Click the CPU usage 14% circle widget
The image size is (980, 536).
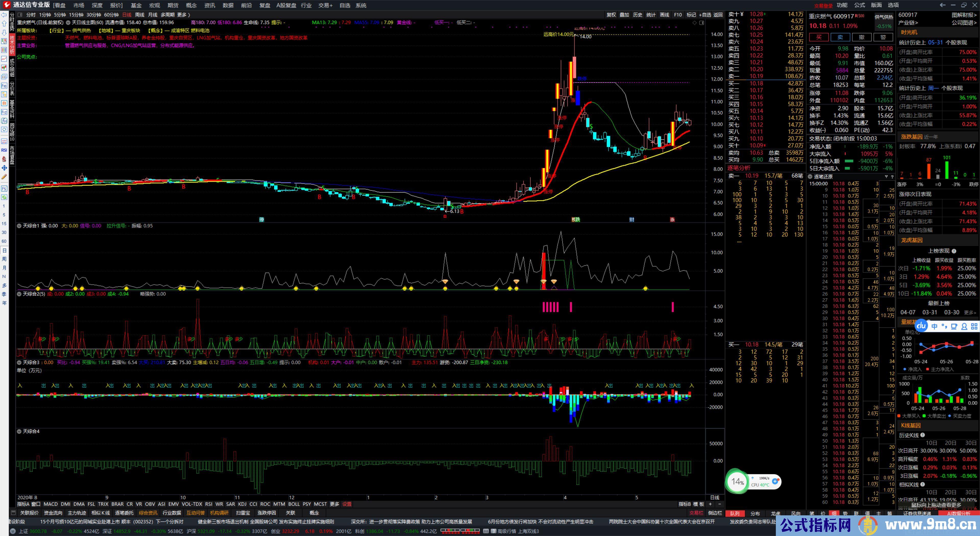[x=737, y=482]
